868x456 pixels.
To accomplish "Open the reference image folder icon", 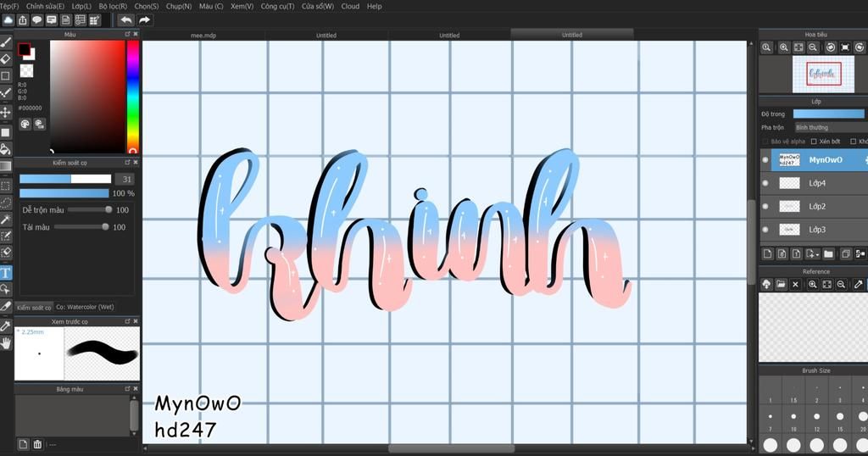I will click(x=781, y=285).
